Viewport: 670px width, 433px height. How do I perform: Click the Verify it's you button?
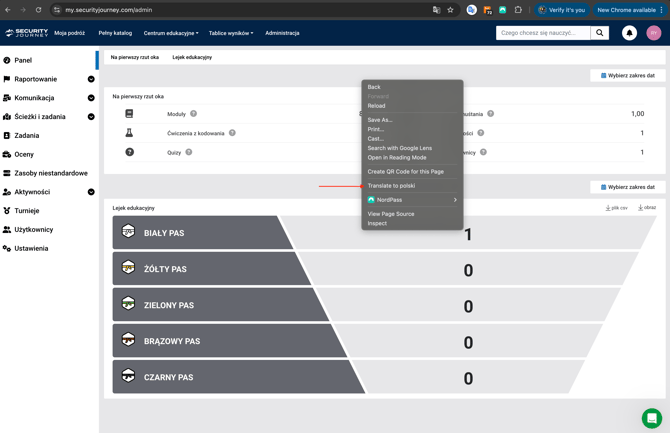[562, 10]
